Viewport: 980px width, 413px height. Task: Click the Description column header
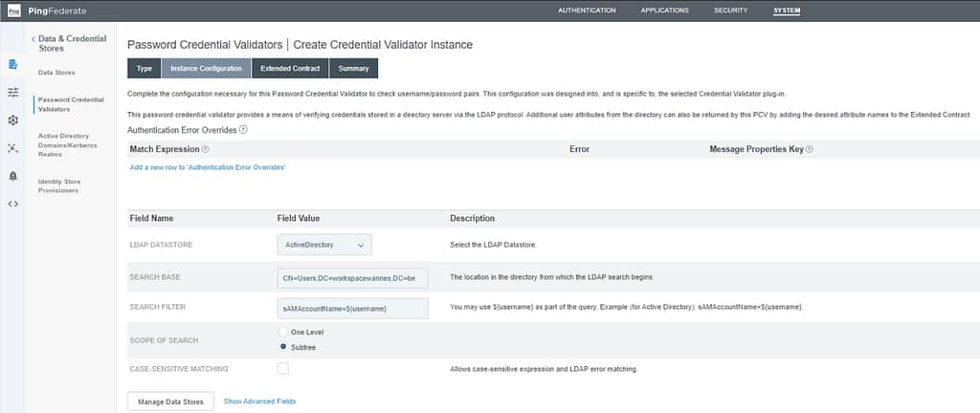[473, 218]
